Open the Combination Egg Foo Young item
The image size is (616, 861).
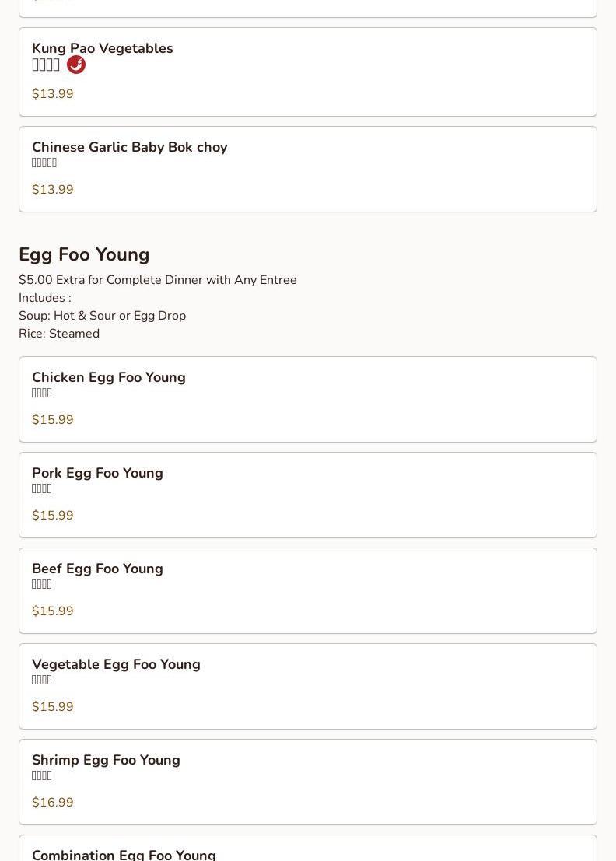click(x=124, y=854)
